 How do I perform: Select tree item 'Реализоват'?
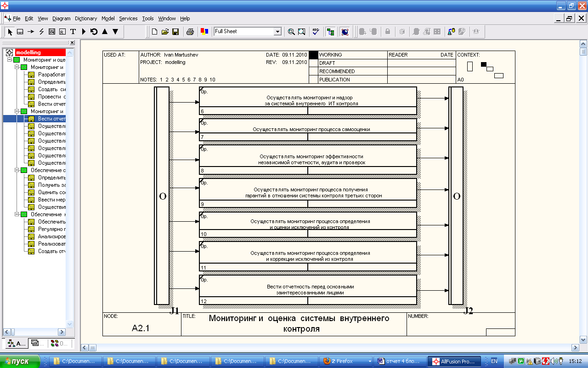click(x=51, y=244)
